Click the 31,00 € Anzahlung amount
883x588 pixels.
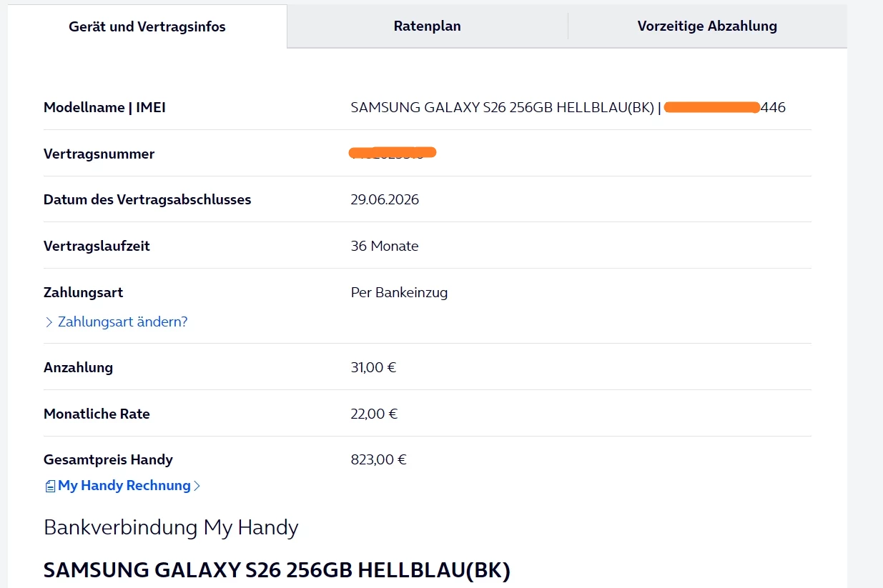pyautogui.click(x=373, y=368)
